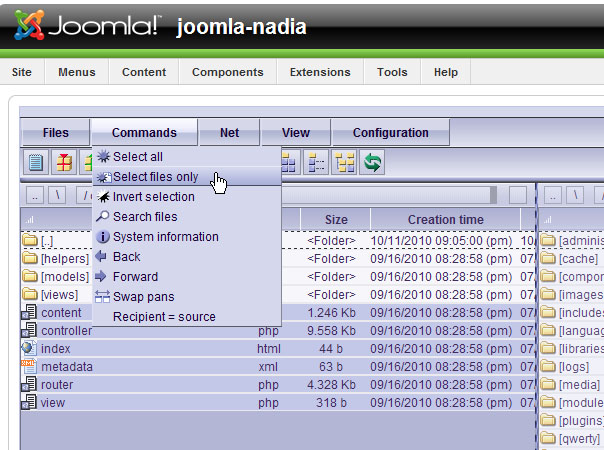Viewport: 604px width, 450px height.
Task: Click the view php file icon
Action: tap(29, 402)
